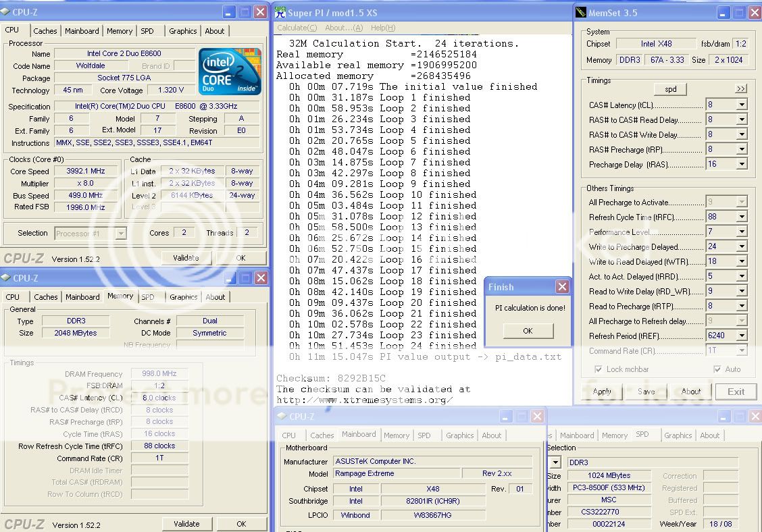Image resolution: width=762 pixels, height=532 pixels.
Task: Click the mainboard CPU-Z window title icon
Action: point(282,416)
